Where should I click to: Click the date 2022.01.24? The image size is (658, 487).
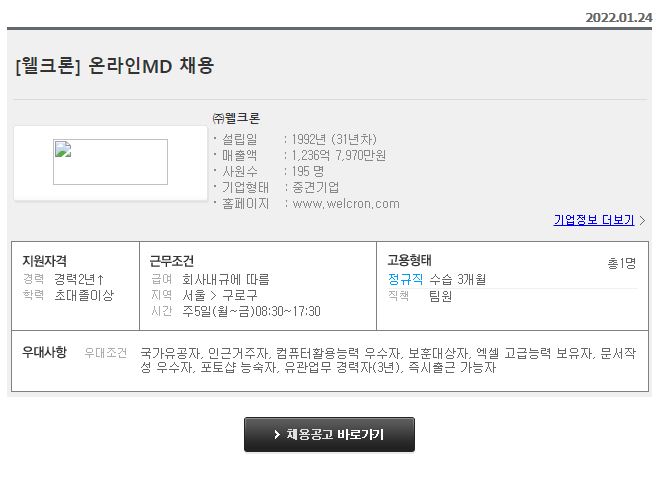tap(619, 18)
